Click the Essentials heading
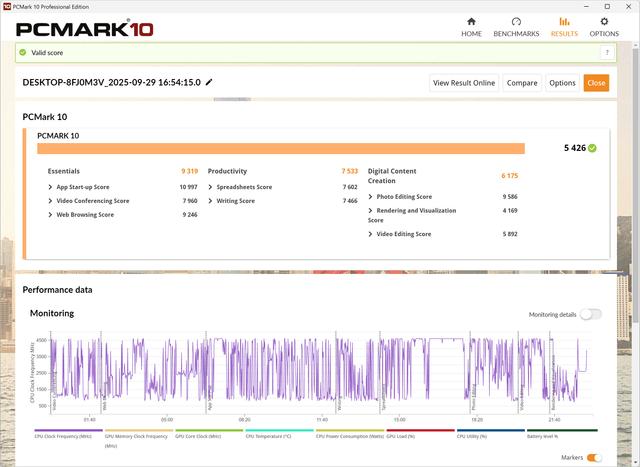Viewport: 640px width, 467px height. (64, 171)
